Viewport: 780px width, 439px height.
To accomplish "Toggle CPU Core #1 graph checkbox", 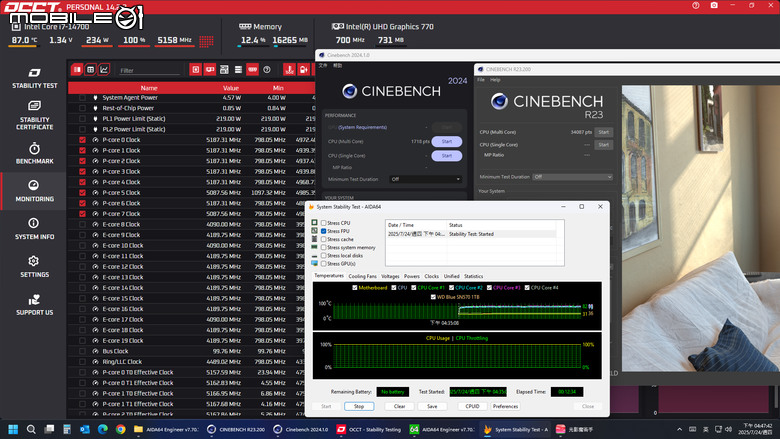I will point(414,287).
